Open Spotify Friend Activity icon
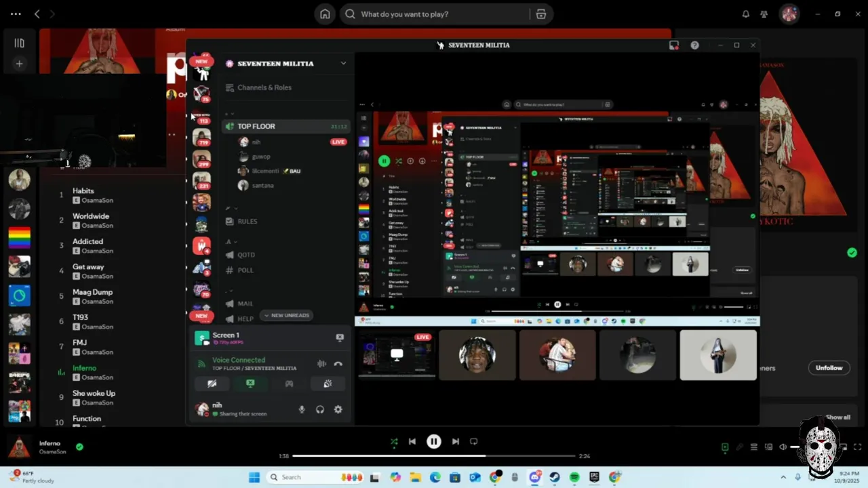The image size is (868, 488). pos(764,14)
